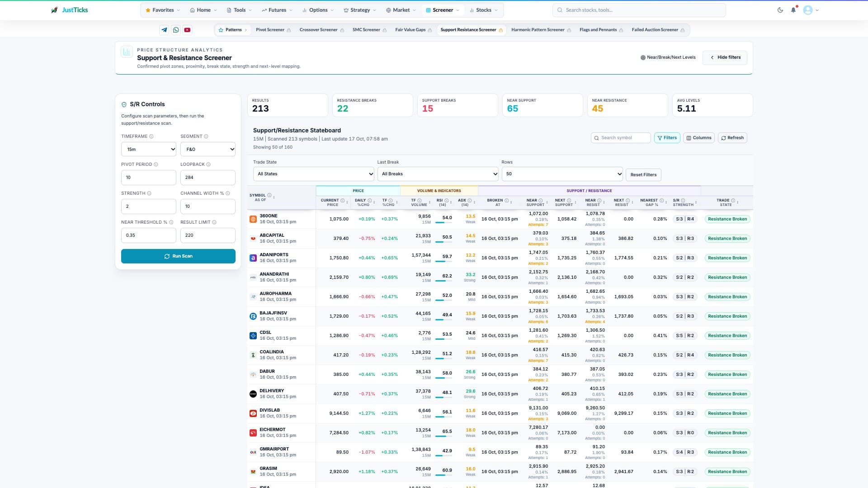Refresh the stateboard results
The height and width of the screenshot is (488, 868).
pos(732,138)
